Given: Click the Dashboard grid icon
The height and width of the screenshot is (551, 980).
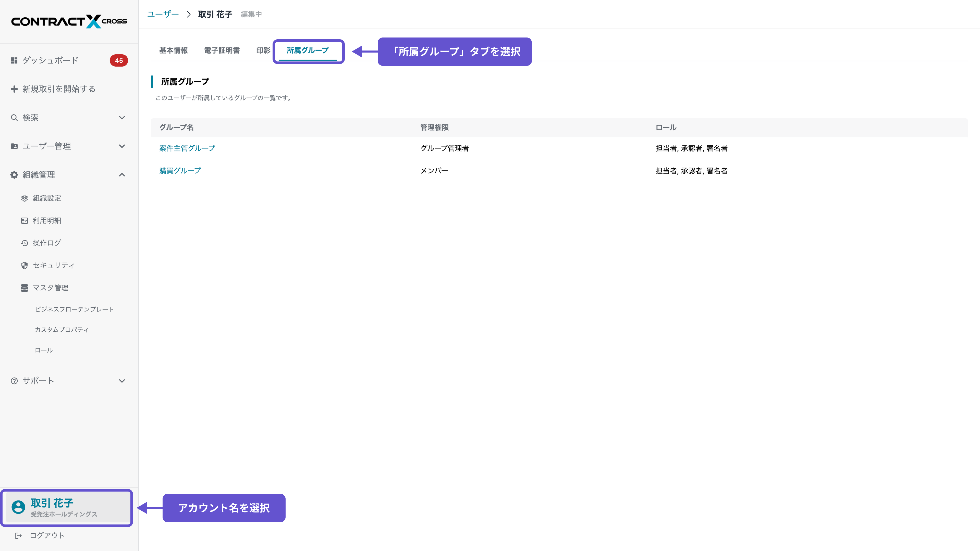Looking at the screenshot, I should click(x=14, y=60).
